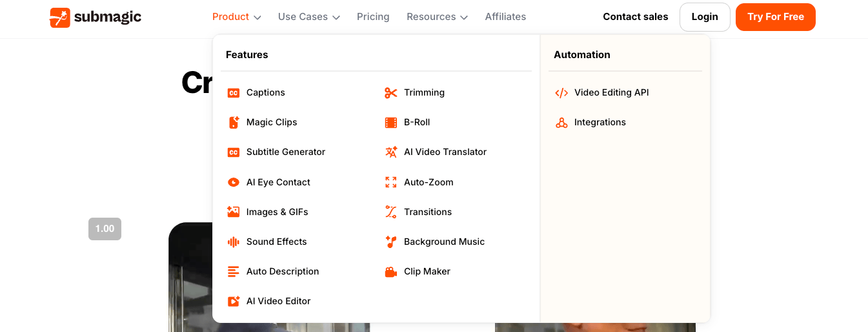Click the Trimming scissors icon
Viewport: 868px width, 332px height.
391,93
